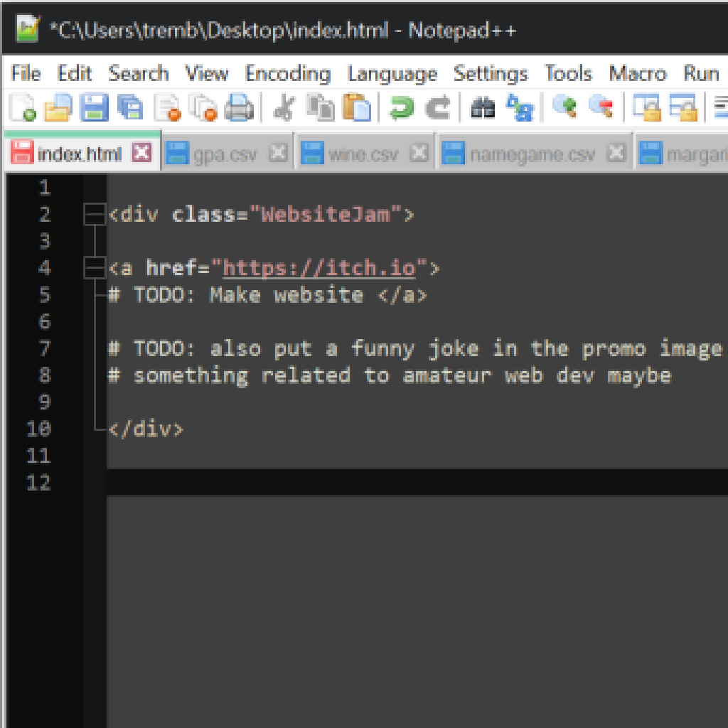Close the gpa.csv tab

click(x=278, y=151)
